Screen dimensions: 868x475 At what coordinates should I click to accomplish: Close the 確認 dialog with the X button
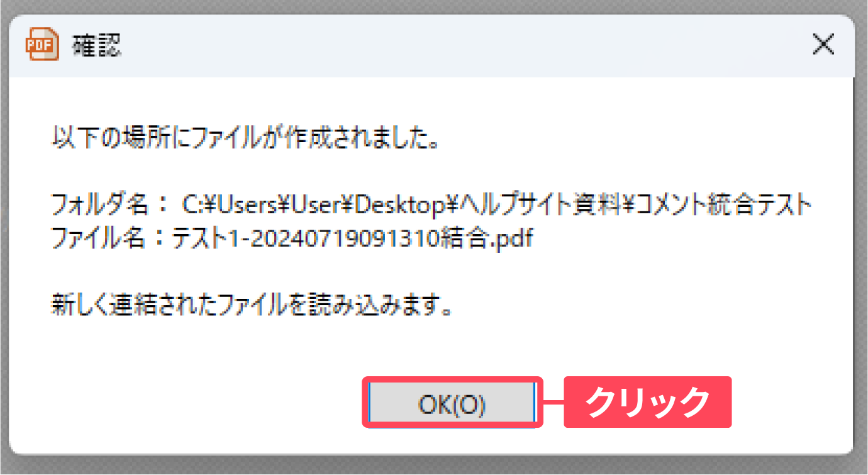(x=823, y=45)
